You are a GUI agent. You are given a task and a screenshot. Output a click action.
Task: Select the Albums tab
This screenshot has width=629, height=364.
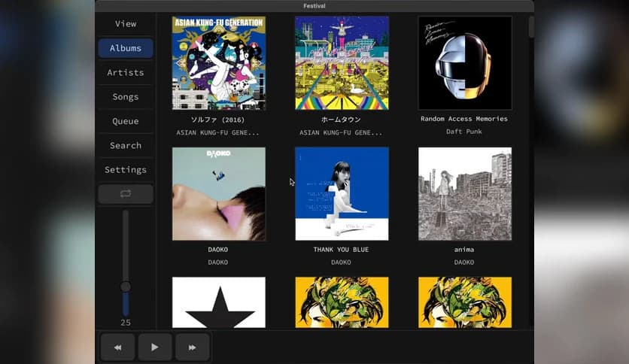coord(126,48)
